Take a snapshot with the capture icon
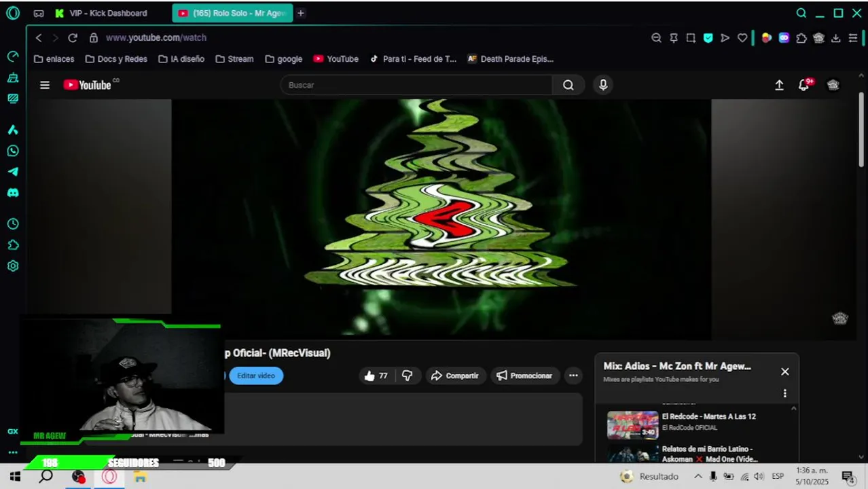This screenshot has height=489, width=868. [x=691, y=38]
